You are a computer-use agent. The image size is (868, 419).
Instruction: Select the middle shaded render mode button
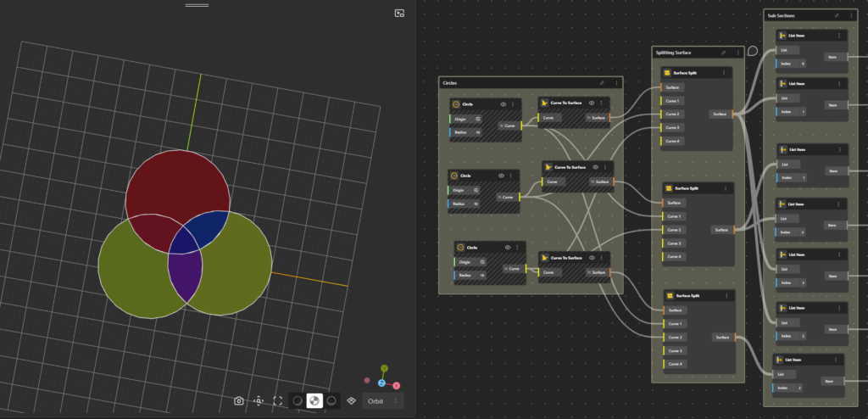[x=314, y=400]
